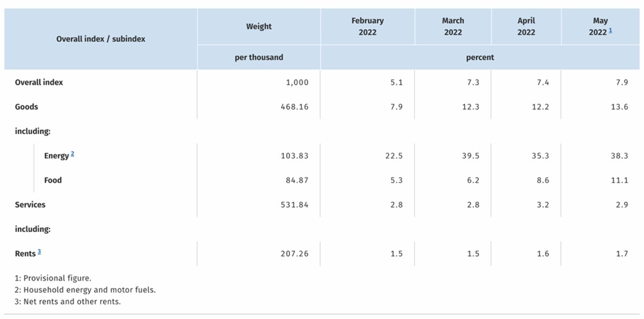The image size is (644, 319).
Task: Open footnote 2 link next to Energy
Action: (72, 154)
